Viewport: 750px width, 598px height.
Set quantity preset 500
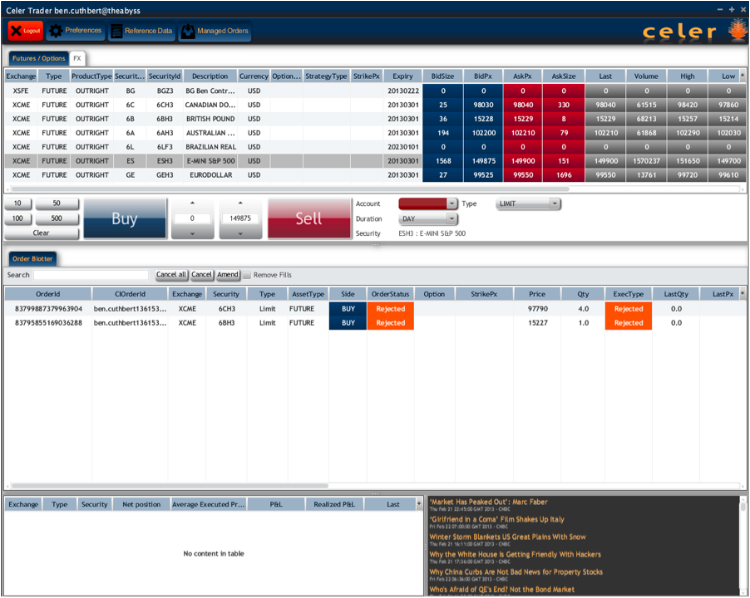(x=56, y=219)
